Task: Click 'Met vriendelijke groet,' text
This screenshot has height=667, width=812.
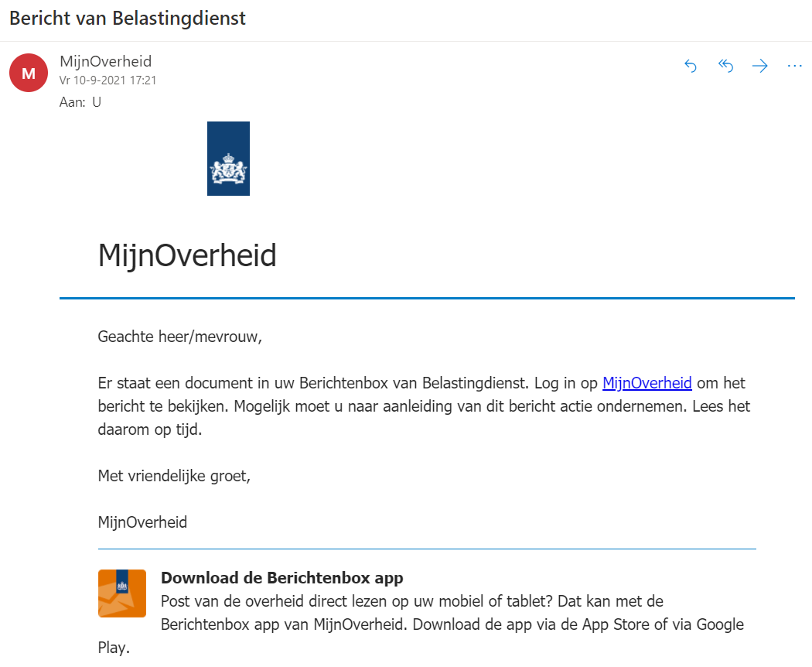Action: tap(174, 476)
